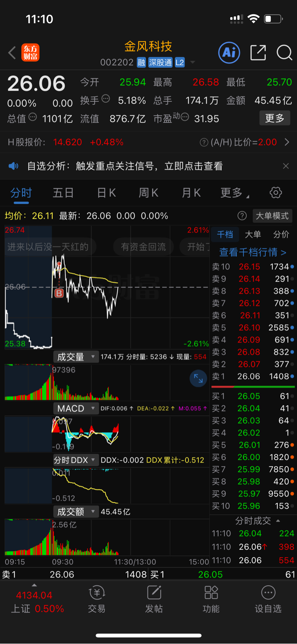Tap the help icon beside 大单模式
The image size is (297, 644).
coord(242,216)
